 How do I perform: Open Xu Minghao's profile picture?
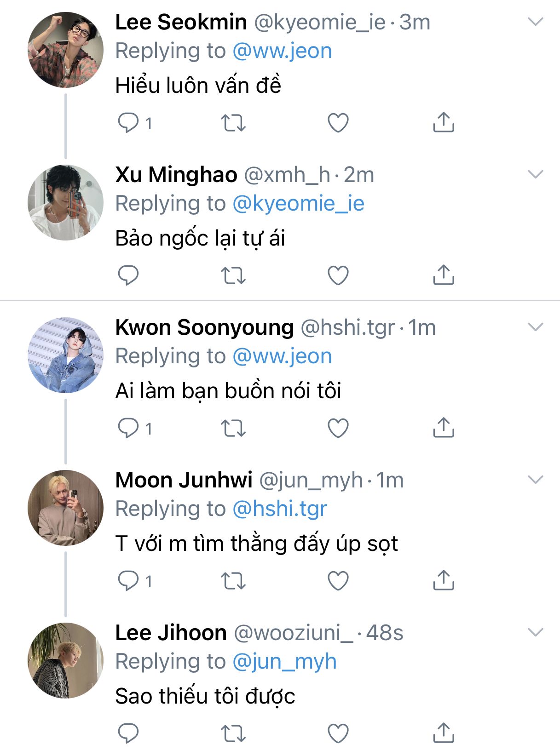(65, 203)
